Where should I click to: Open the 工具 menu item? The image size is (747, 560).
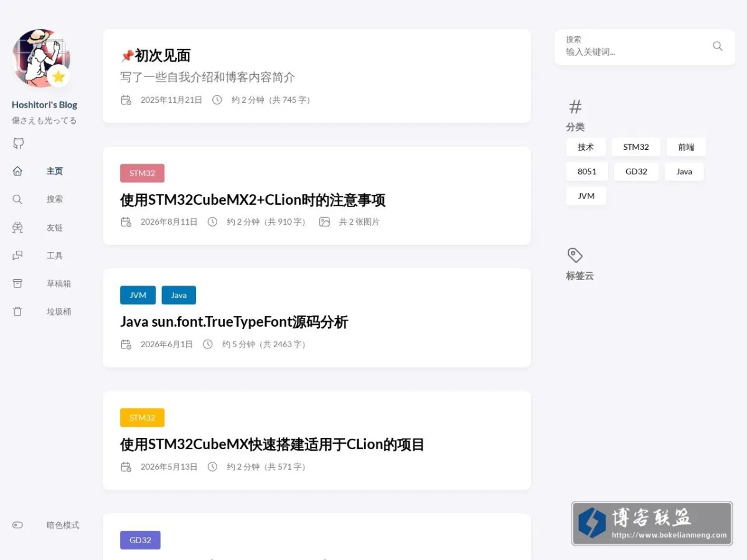tap(55, 256)
